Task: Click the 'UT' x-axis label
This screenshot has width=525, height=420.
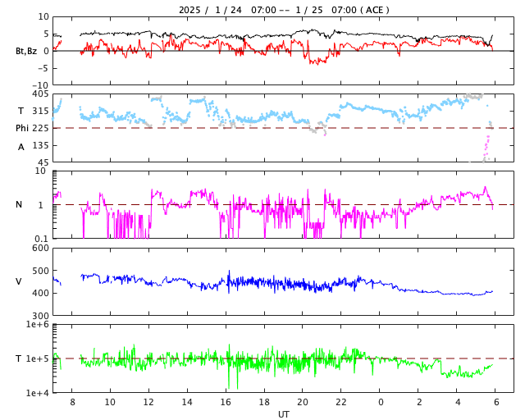Action: (x=283, y=414)
